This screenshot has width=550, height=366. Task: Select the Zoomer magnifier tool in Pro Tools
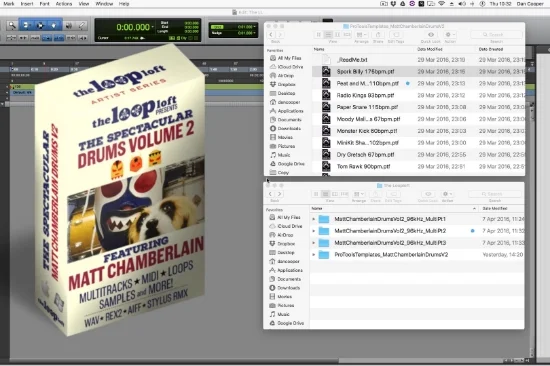coord(12,25)
